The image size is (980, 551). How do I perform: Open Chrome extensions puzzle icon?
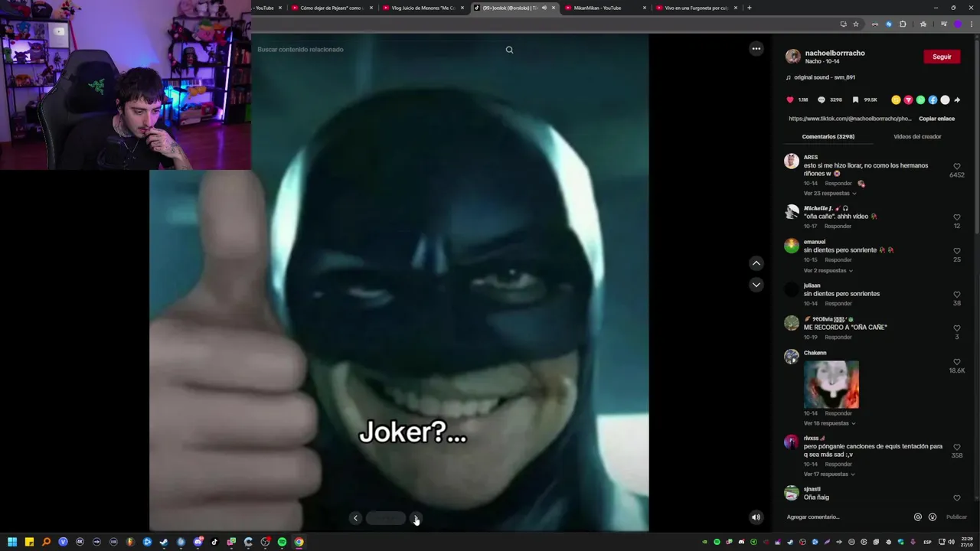[903, 24]
